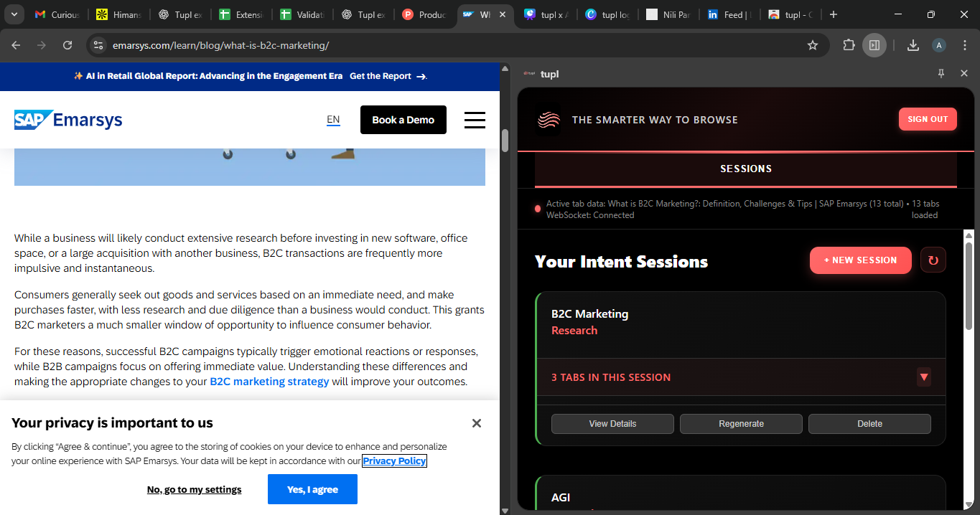980x515 pixels.
Task: Close the active SAP Emarsys tab
Action: (503, 14)
